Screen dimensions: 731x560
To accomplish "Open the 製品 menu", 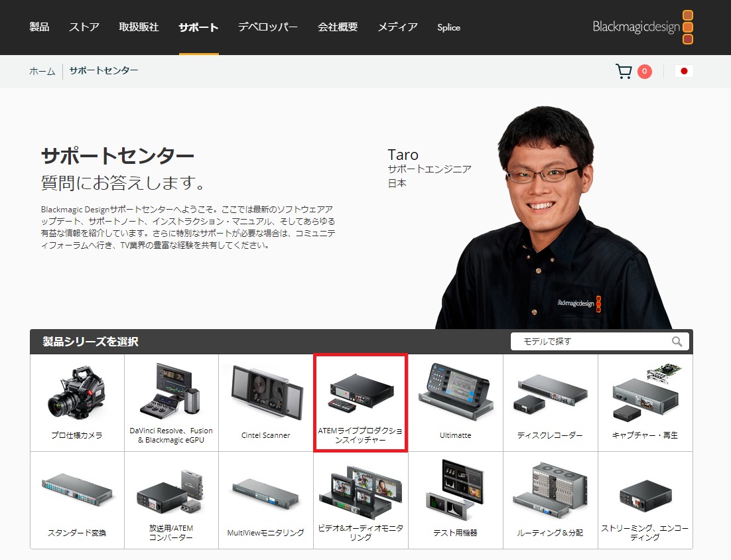I will (39, 27).
